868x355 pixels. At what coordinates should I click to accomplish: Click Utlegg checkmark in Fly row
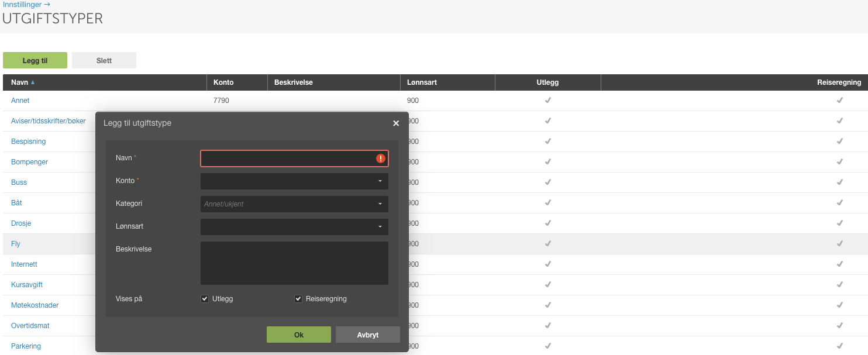(548, 244)
